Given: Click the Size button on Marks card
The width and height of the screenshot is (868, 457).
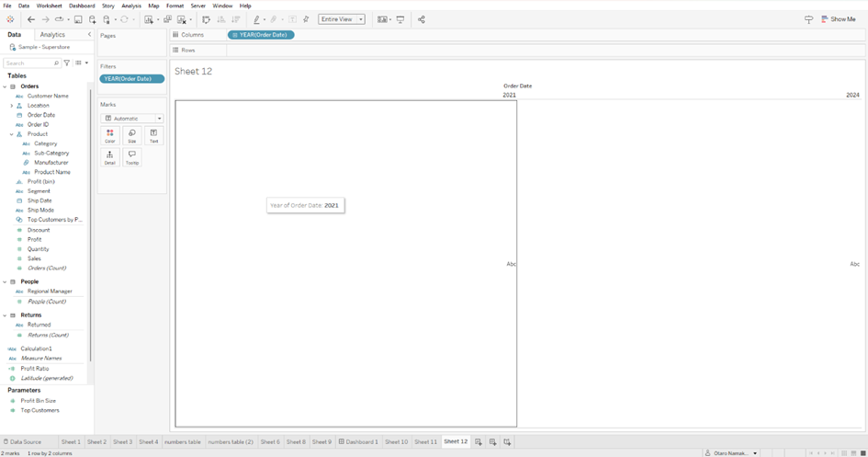Looking at the screenshot, I should pyautogui.click(x=131, y=136).
